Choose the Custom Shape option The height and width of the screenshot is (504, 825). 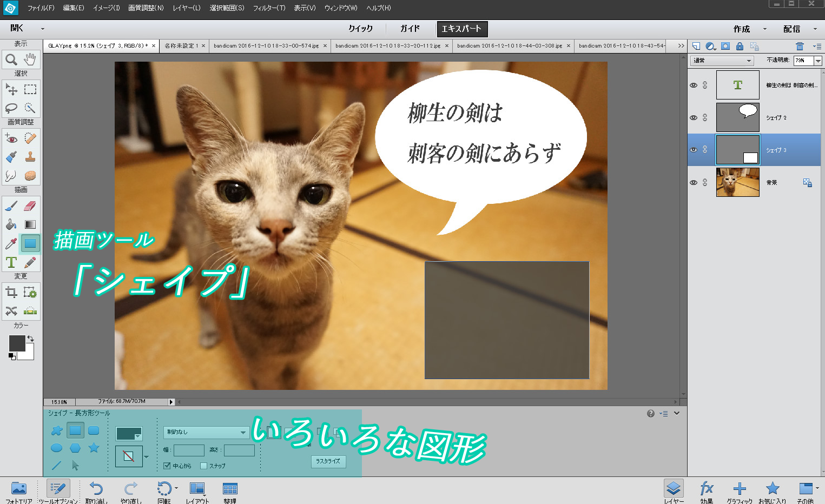pos(57,430)
